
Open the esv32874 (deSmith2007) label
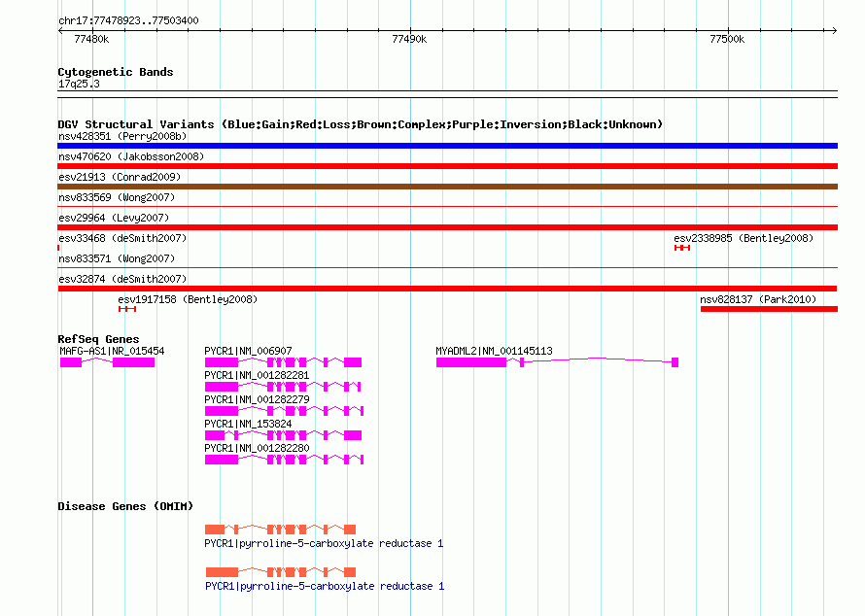coord(122,279)
